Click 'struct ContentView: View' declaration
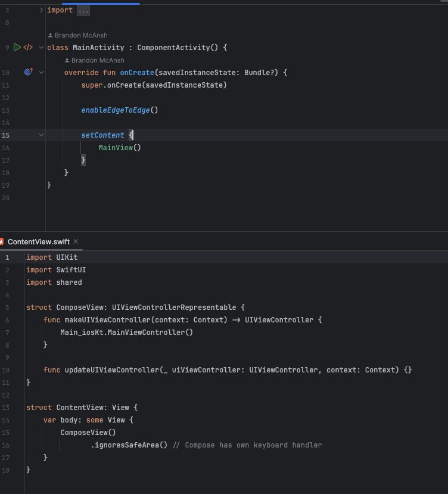448x494 pixels. 77,408
